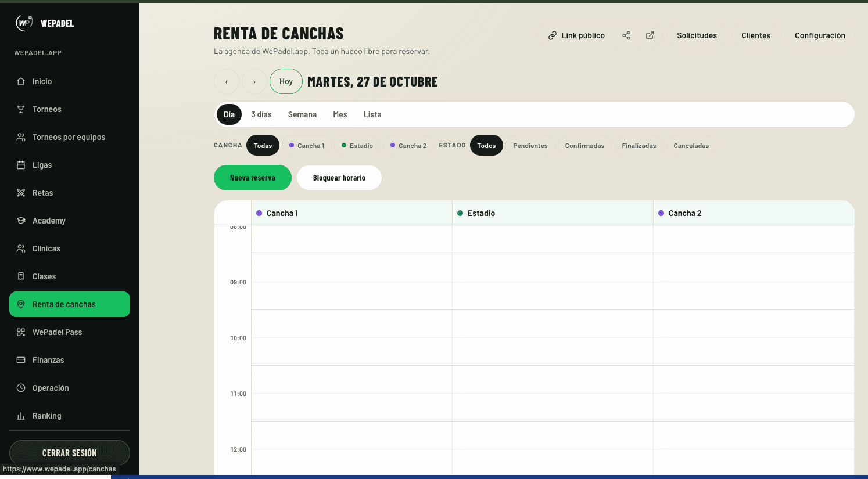
Task: Filter courts by Cancha 2 chip
Action: point(408,146)
